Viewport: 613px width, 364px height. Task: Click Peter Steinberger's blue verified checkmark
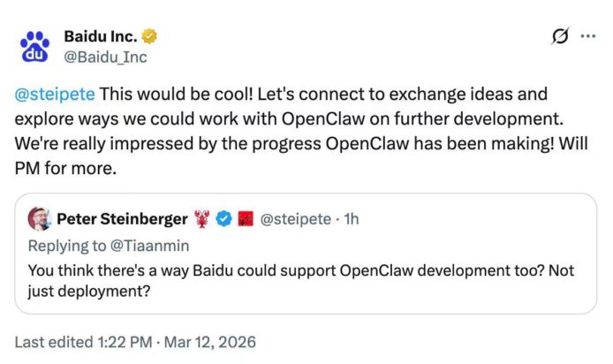(224, 218)
